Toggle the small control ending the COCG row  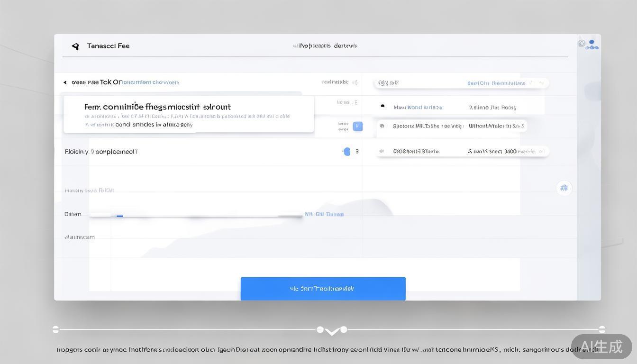[x=541, y=152]
